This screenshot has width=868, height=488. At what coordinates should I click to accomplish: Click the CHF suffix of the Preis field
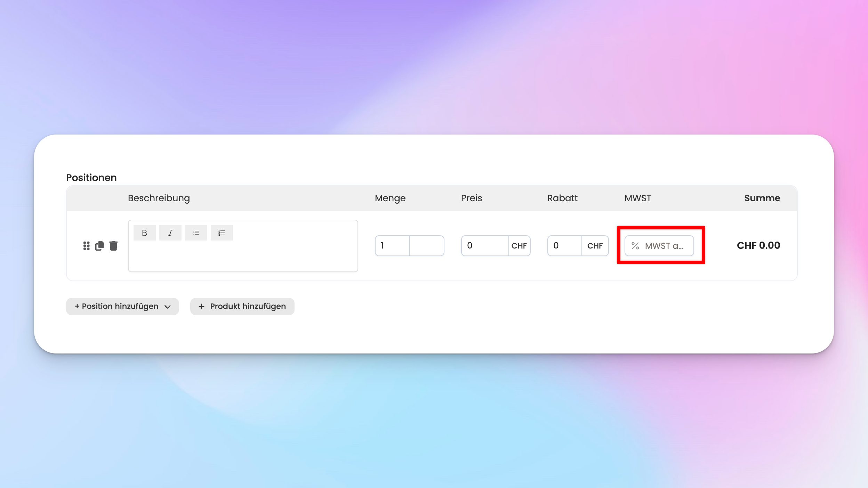[519, 246]
